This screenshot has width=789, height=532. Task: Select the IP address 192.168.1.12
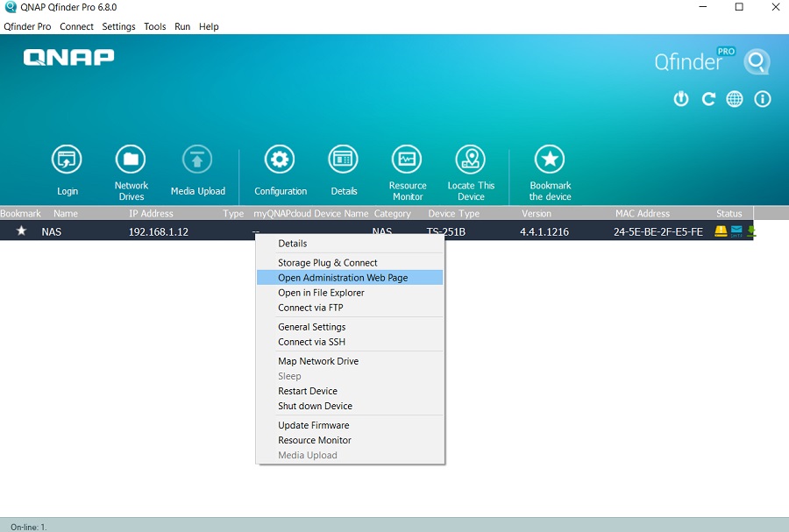pyautogui.click(x=159, y=231)
